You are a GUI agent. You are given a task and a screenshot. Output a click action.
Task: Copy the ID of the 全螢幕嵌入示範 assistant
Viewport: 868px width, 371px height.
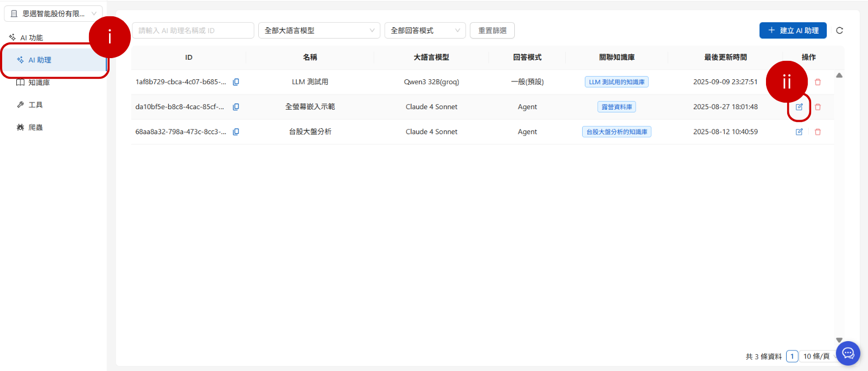point(236,107)
